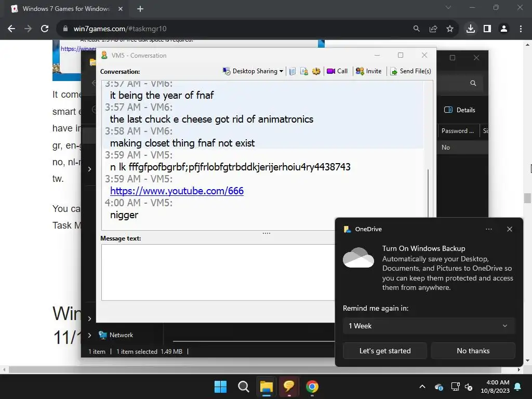
Task: Start a video Call
Action: point(337,71)
